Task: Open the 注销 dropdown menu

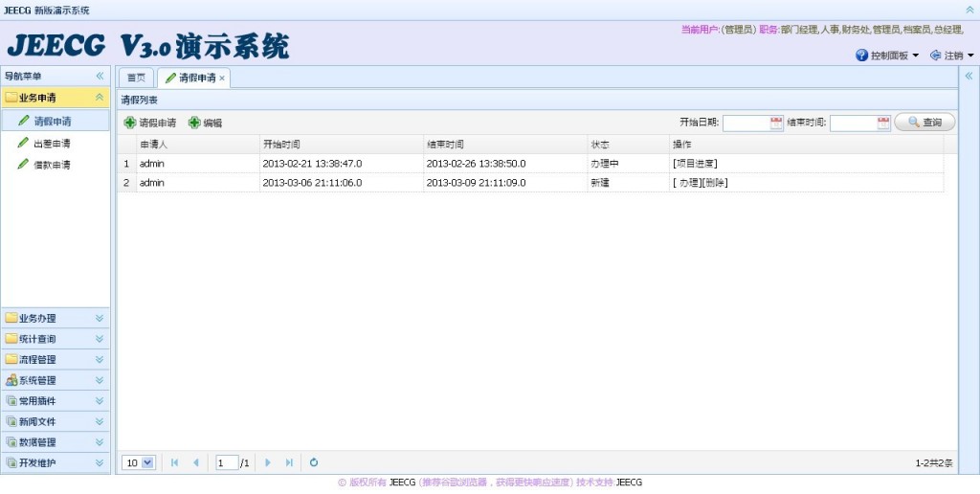Action: coord(952,55)
